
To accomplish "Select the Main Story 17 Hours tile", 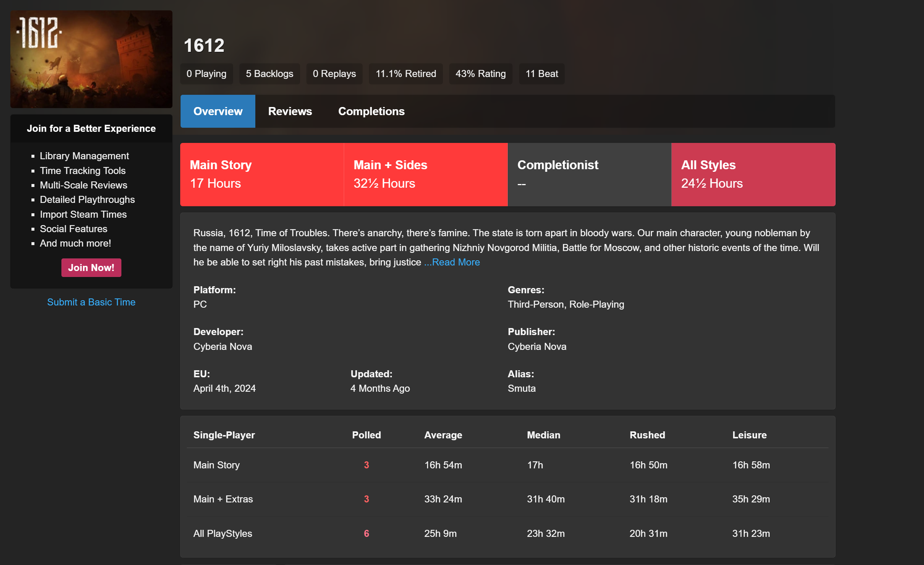I will (262, 174).
